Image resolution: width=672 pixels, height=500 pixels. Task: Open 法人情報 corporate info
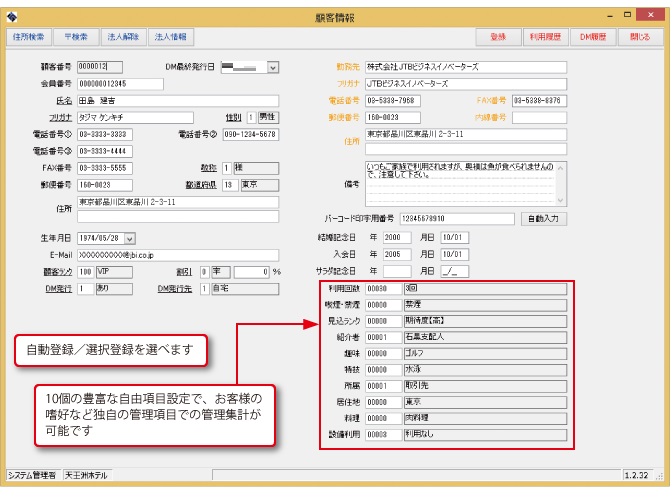tap(171, 37)
